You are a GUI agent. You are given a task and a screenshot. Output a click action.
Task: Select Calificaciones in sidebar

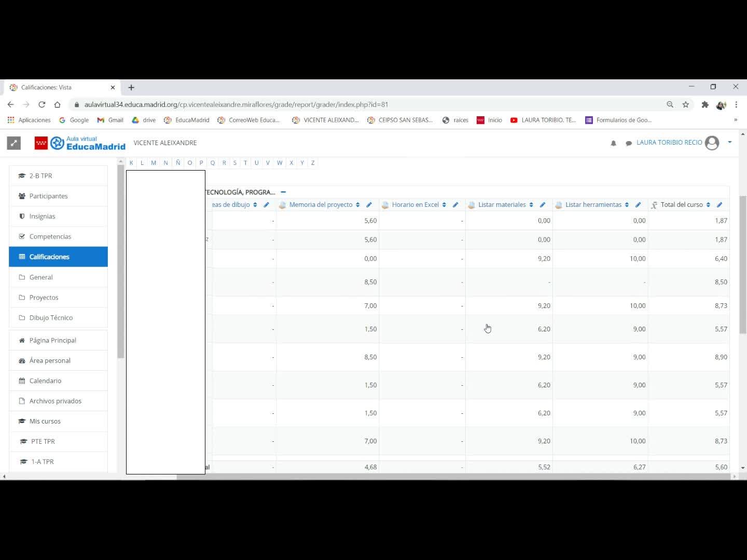58,257
